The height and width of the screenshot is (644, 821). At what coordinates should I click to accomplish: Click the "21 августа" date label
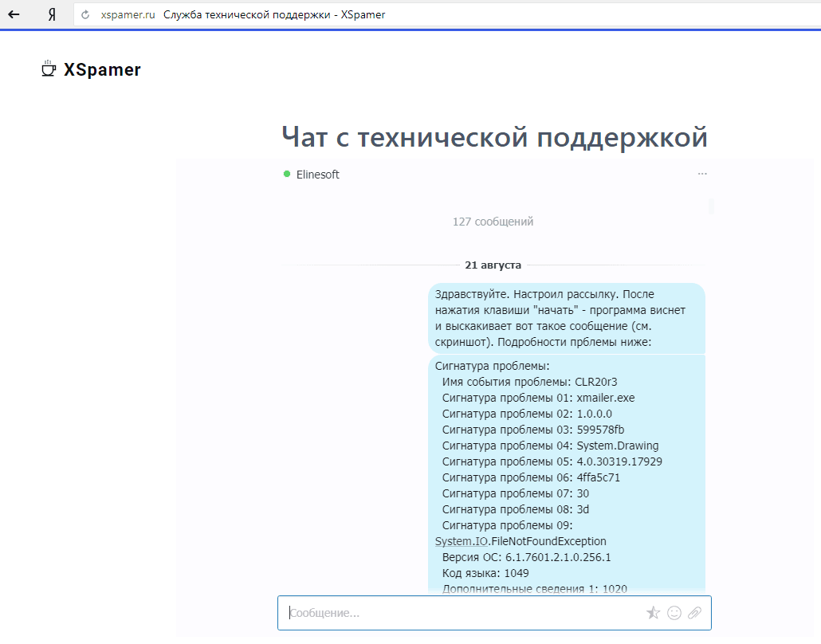[493, 265]
